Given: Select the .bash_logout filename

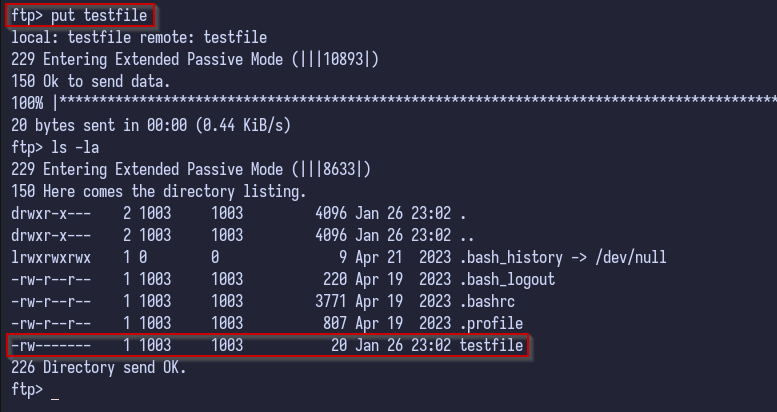Looking at the screenshot, I should click(x=508, y=279).
